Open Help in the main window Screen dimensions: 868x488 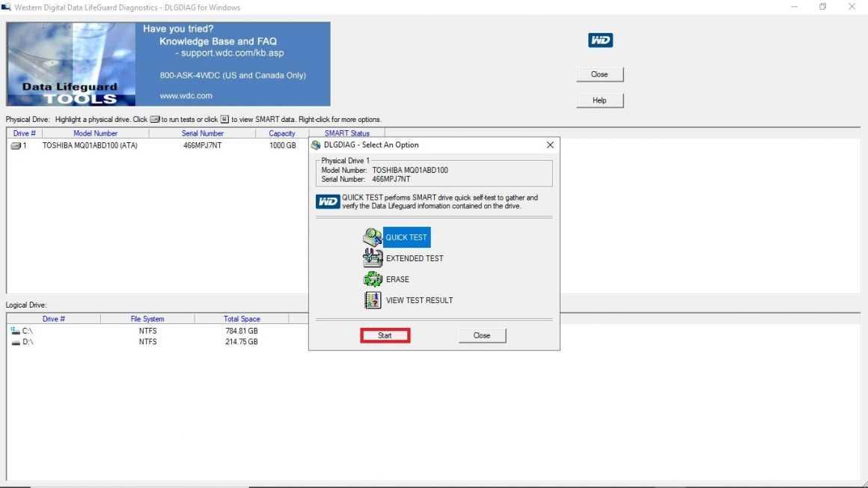(x=599, y=100)
